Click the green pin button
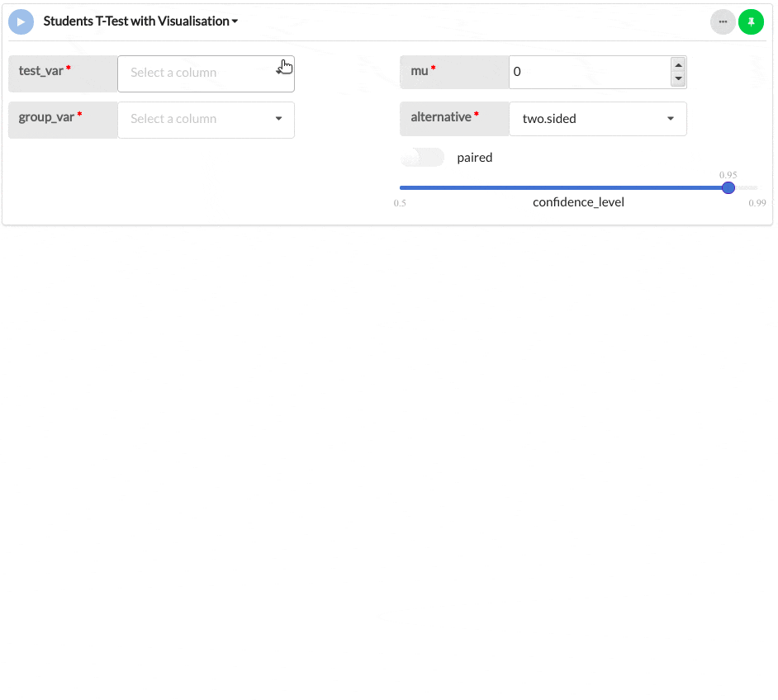 coord(751,21)
